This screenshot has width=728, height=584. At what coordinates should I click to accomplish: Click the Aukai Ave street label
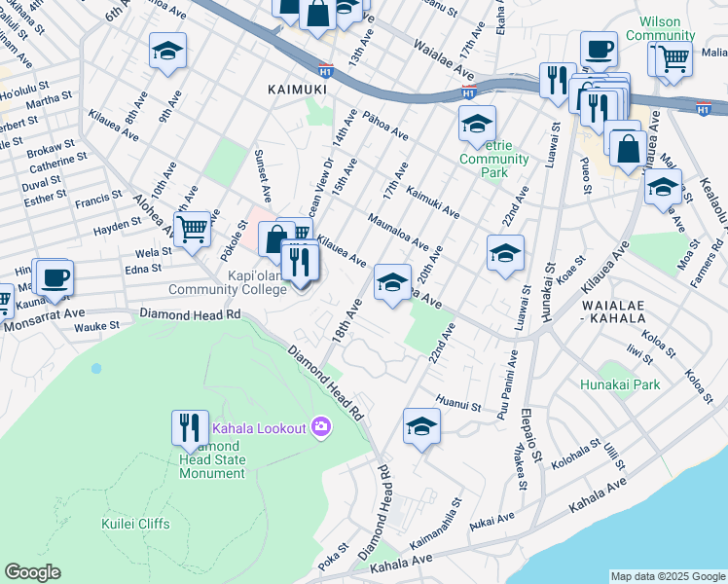click(x=492, y=522)
